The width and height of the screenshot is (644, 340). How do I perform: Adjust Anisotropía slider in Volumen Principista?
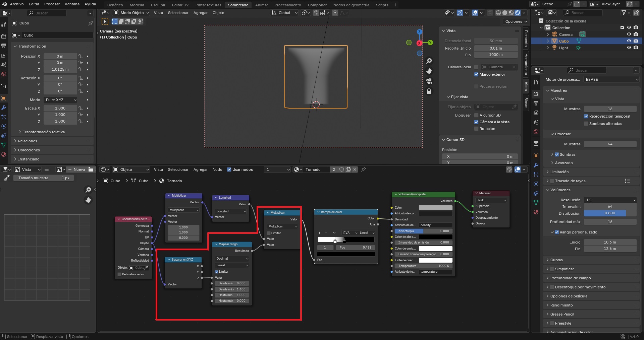(423, 231)
